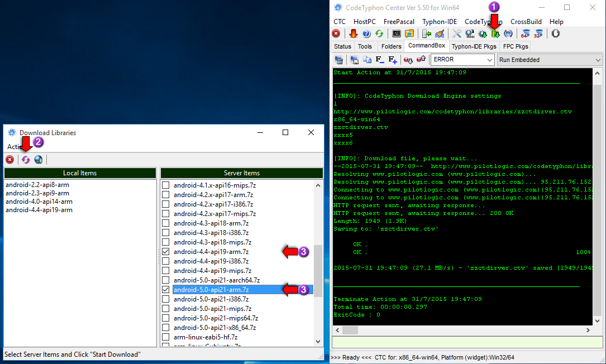The width and height of the screenshot is (606, 364).
Task: Click the clear-output trash icon in CommandBox toolbar
Action: [339, 60]
